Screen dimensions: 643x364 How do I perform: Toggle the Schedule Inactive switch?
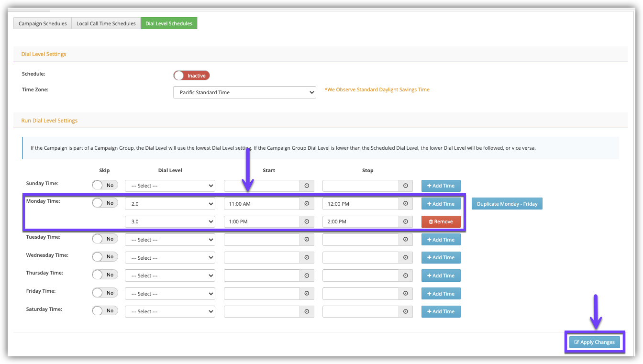pos(191,76)
